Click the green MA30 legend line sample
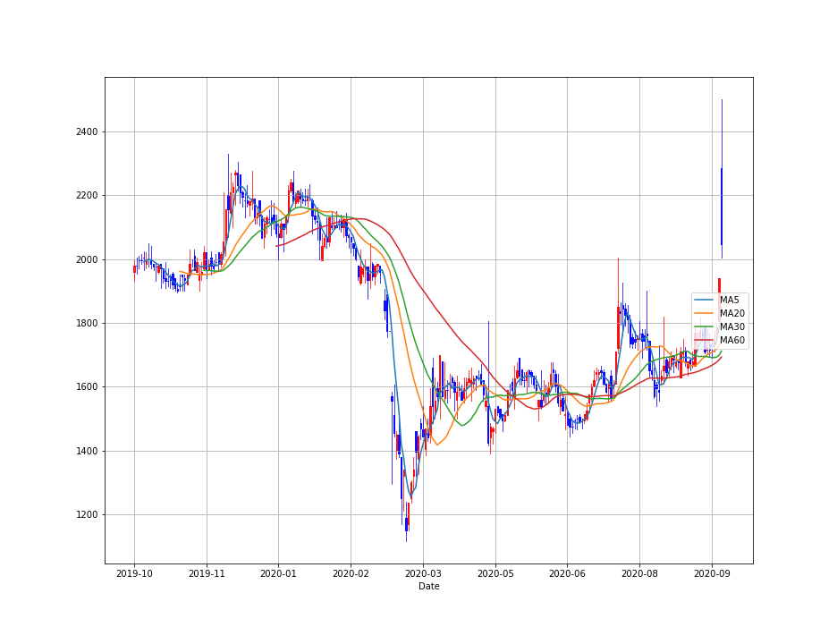This screenshot has height=644, width=837. (x=705, y=326)
